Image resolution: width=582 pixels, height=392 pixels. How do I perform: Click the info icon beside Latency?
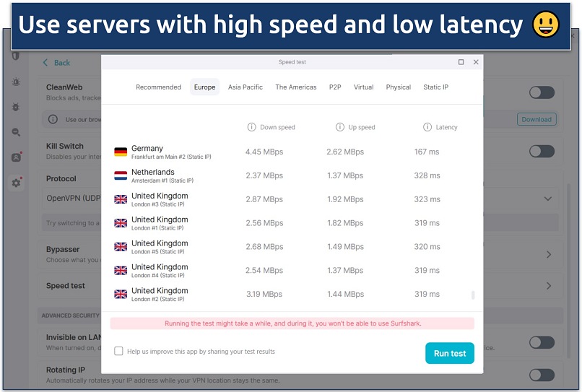427,127
